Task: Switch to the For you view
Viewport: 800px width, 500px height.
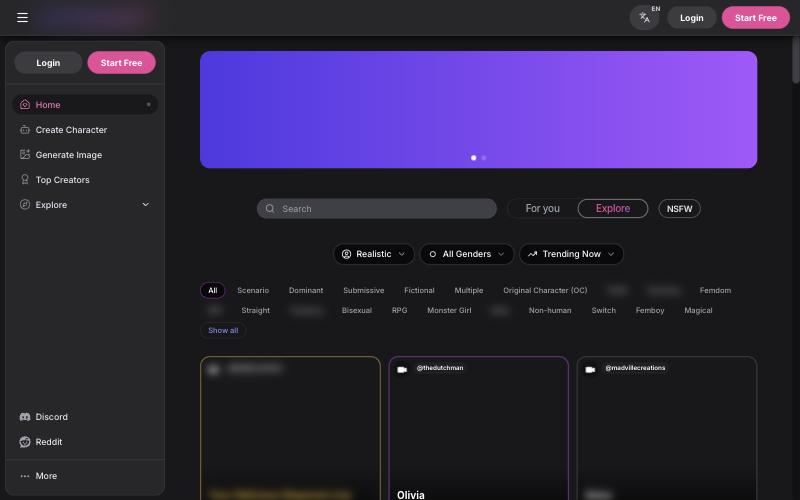Action: pyautogui.click(x=542, y=209)
